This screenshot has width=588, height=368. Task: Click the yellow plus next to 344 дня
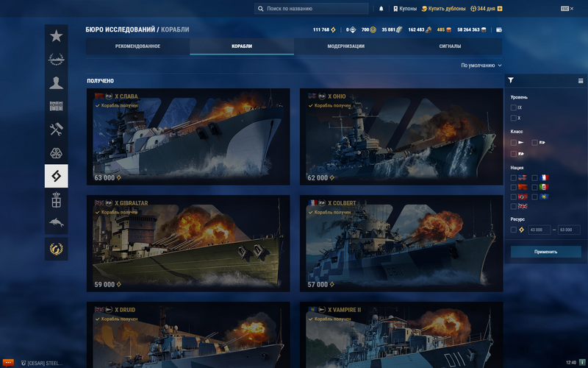[x=500, y=9]
